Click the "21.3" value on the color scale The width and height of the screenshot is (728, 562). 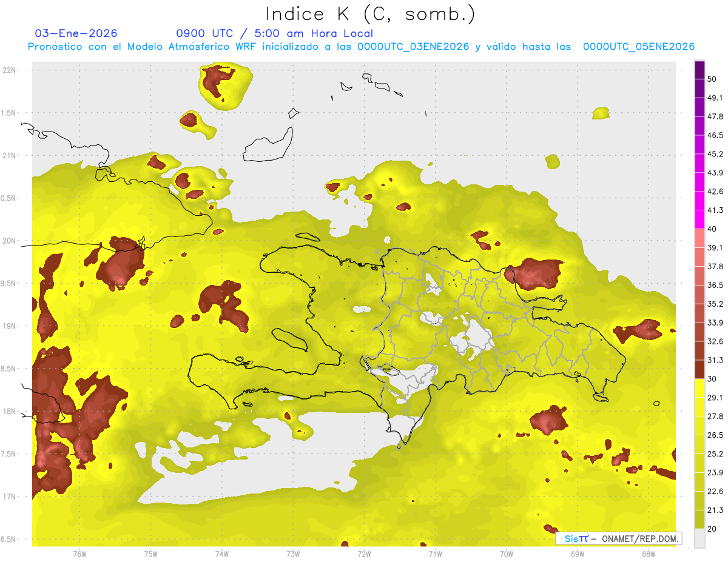pos(715,510)
